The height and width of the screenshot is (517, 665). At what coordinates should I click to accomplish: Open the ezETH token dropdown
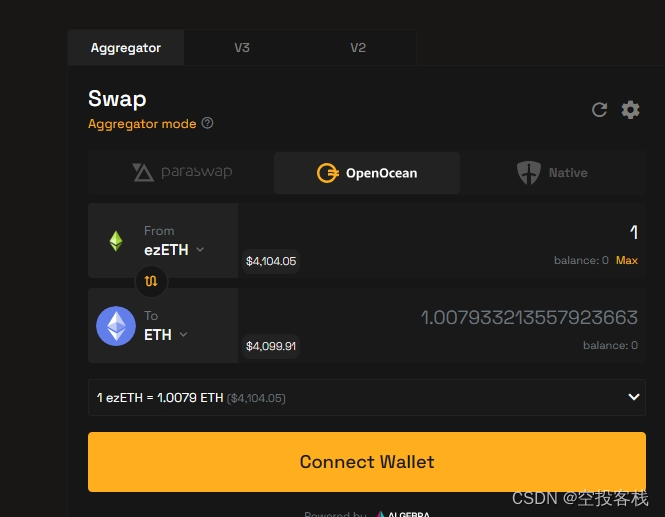174,250
